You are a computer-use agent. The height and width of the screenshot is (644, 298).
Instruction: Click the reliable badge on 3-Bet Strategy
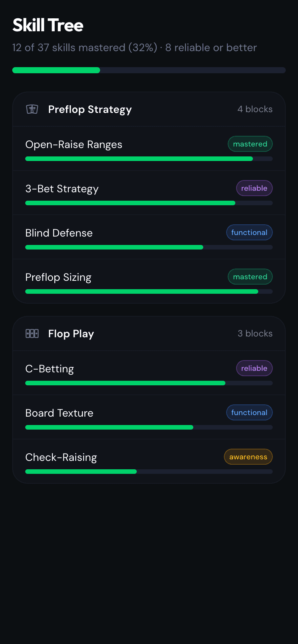click(254, 188)
